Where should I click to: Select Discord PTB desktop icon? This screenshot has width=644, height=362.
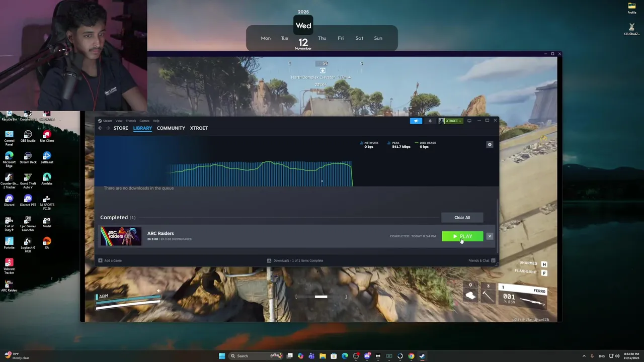tap(28, 201)
